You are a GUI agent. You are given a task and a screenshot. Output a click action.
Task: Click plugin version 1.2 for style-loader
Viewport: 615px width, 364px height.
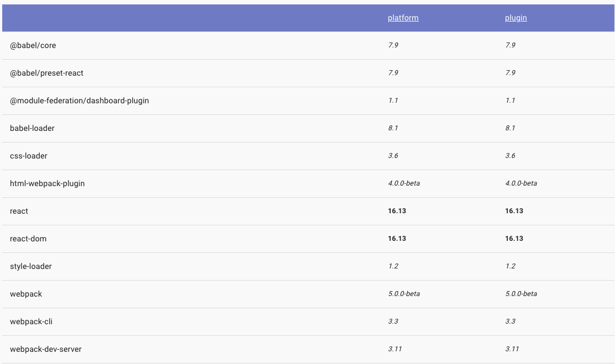(x=510, y=266)
